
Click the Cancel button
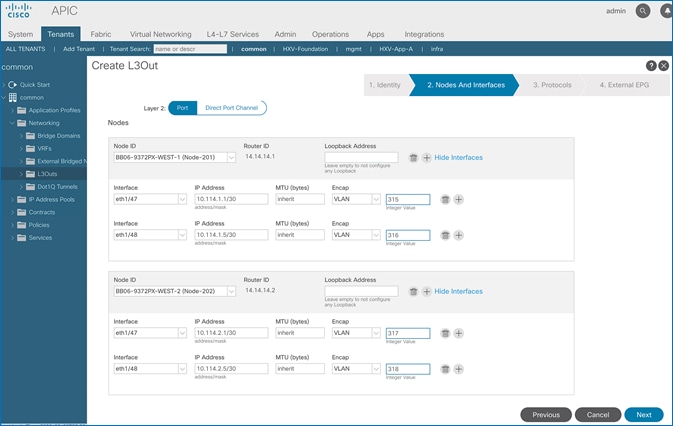[x=598, y=415]
